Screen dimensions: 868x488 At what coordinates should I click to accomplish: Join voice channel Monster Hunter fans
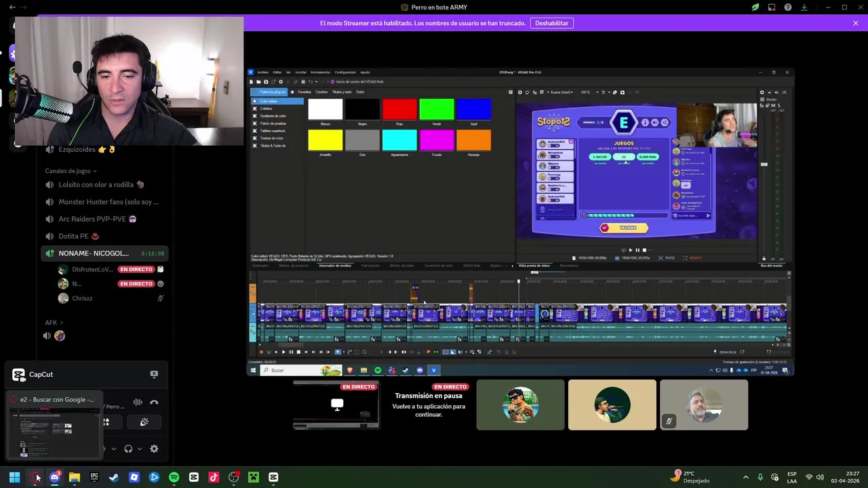click(104, 202)
